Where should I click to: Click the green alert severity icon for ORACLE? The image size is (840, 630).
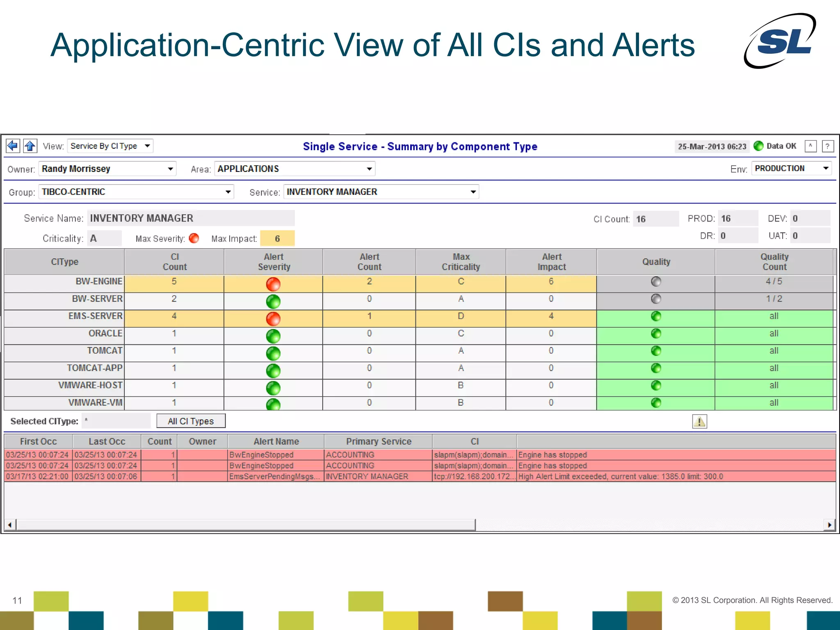(x=273, y=336)
